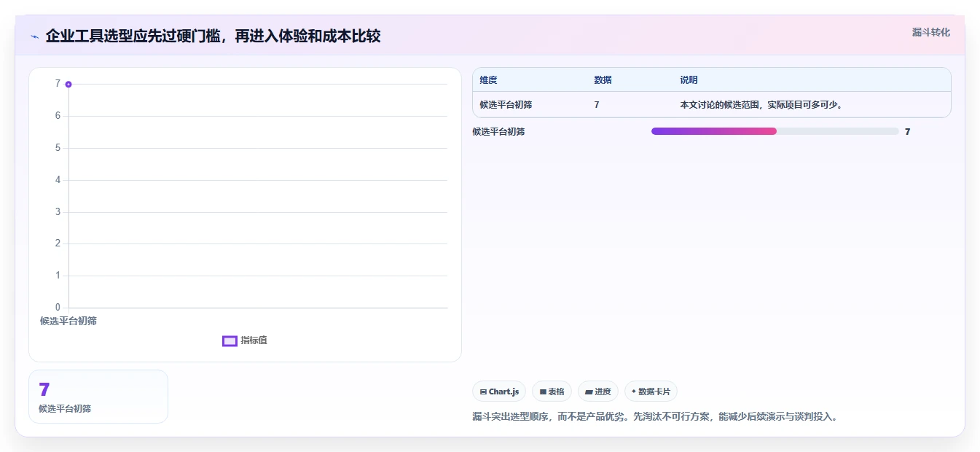Click the 表格 tag
980x452 pixels.
tap(552, 391)
